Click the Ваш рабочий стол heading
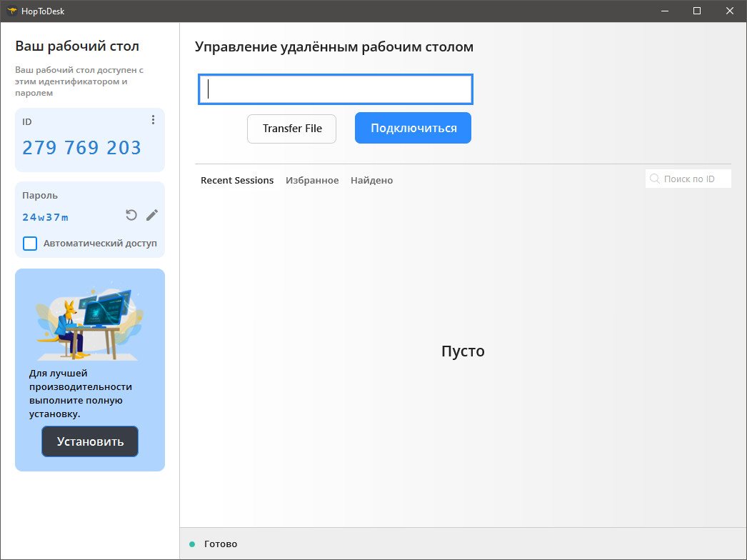 click(77, 46)
